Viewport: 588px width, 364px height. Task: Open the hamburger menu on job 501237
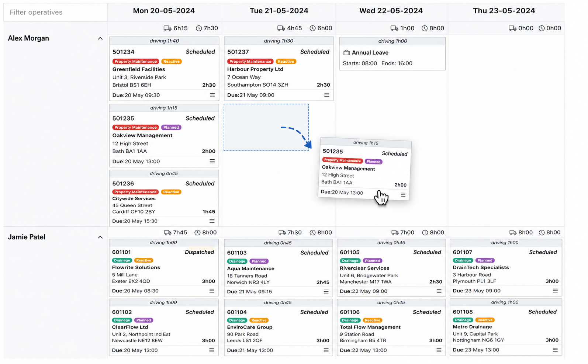(x=327, y=95)
